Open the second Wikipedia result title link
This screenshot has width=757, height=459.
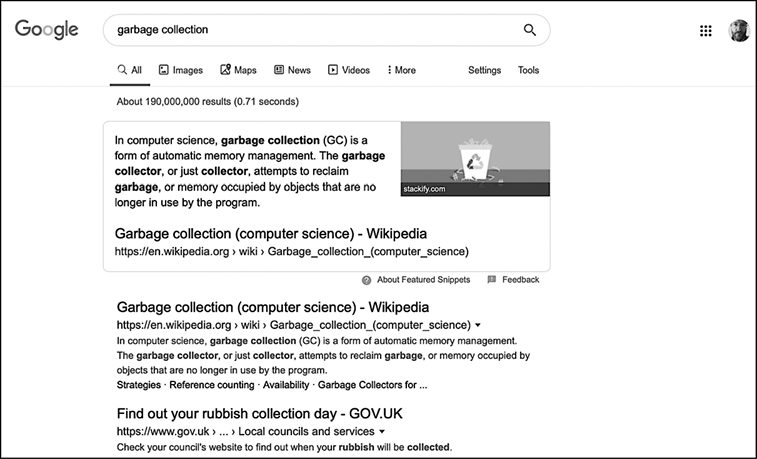pos(273,307)
